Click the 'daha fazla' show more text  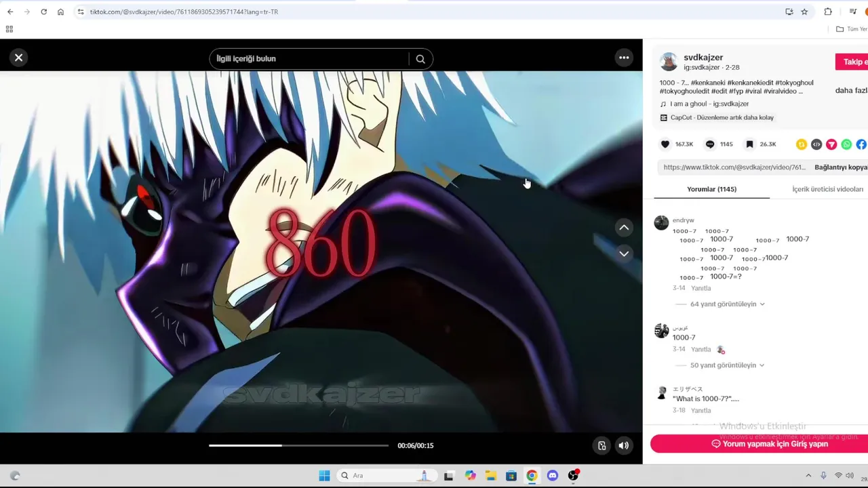(x=851, y=90)
